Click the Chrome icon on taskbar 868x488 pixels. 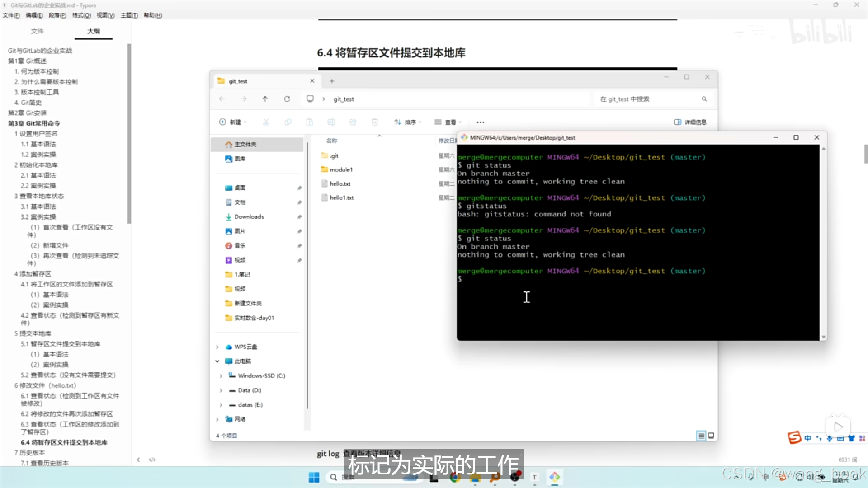pos(455,477)
